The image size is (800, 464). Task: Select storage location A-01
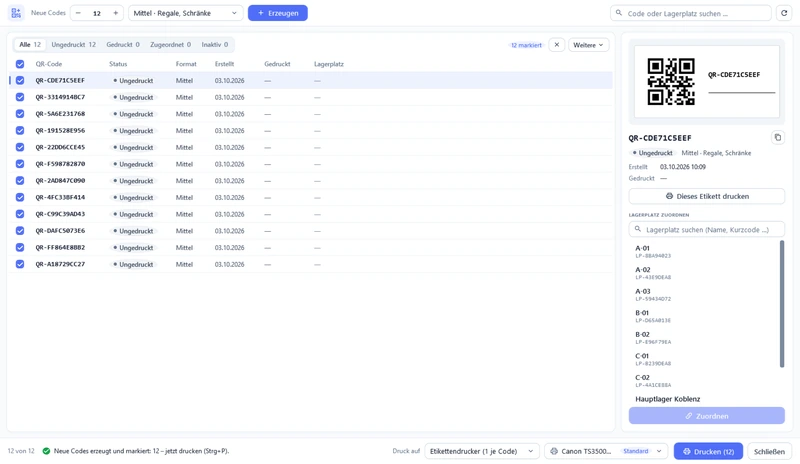[x=704, y=252]
